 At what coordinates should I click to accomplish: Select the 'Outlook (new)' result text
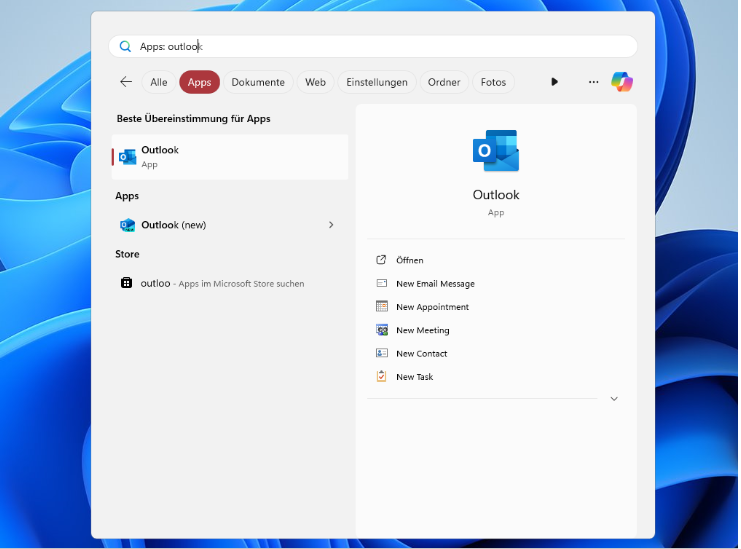pos(173,225)
